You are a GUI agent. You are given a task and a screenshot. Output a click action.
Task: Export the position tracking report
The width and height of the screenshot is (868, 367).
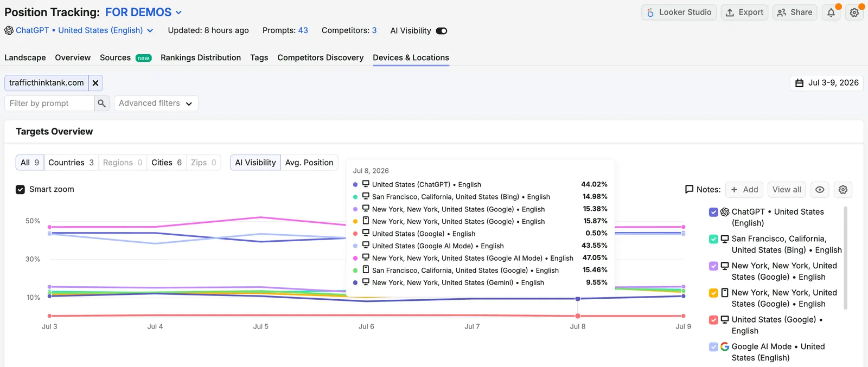point(744,12)
